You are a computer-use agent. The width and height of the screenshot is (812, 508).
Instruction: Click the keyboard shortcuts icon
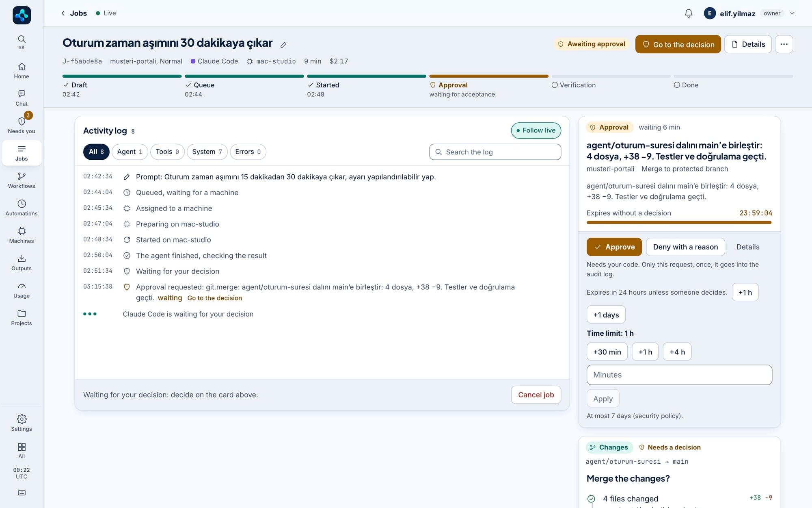[x=22, y=493]
